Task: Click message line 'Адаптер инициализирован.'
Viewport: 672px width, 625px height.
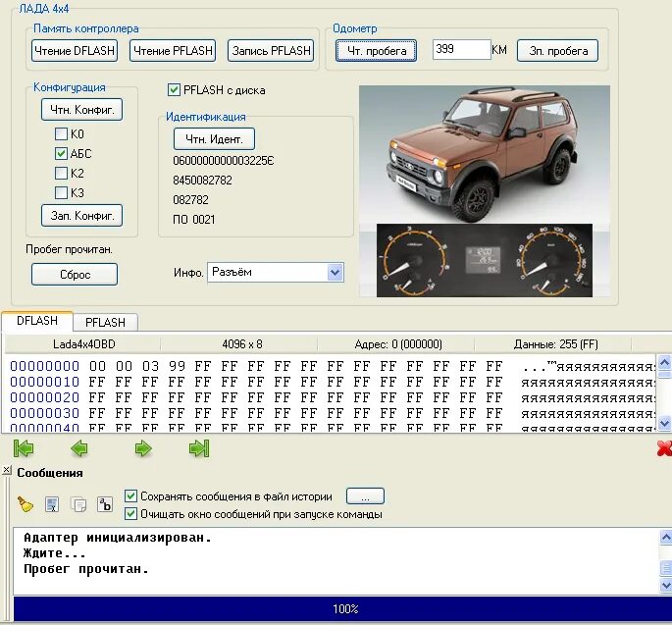Action: click(118, 538)
